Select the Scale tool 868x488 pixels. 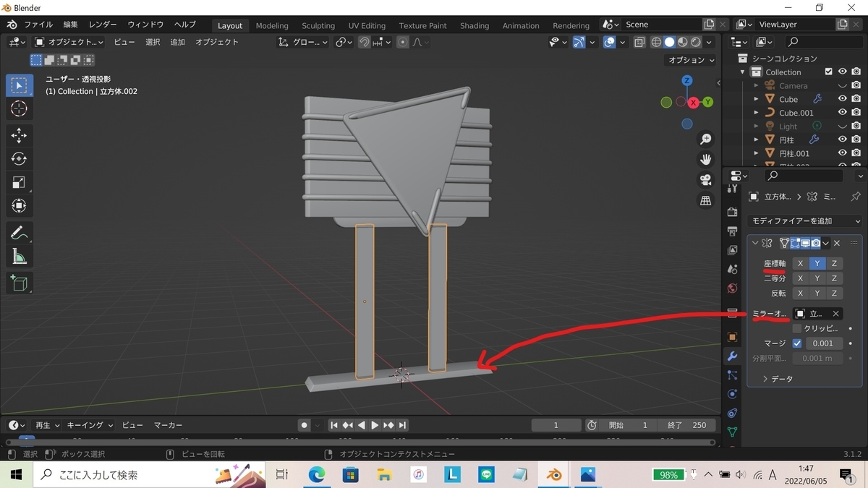(x=20, y=183)
